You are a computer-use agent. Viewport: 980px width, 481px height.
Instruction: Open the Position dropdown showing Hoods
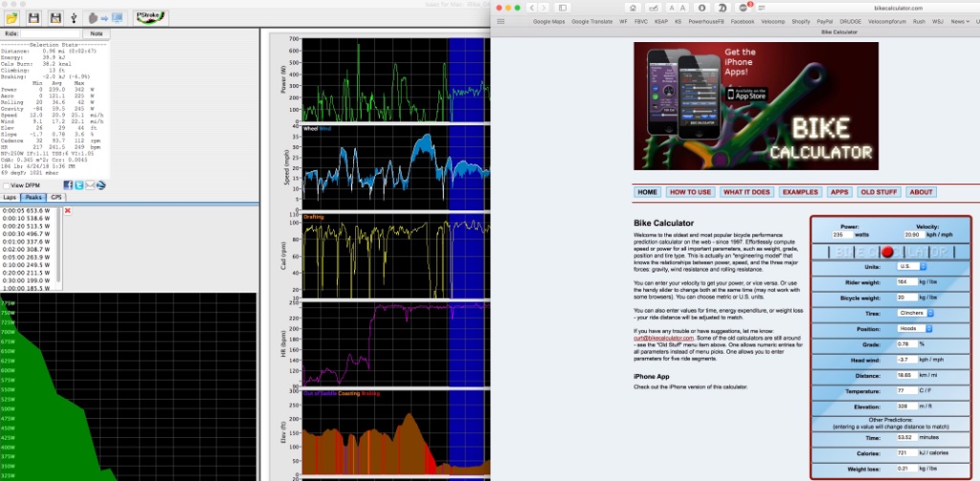pos(915,329)
